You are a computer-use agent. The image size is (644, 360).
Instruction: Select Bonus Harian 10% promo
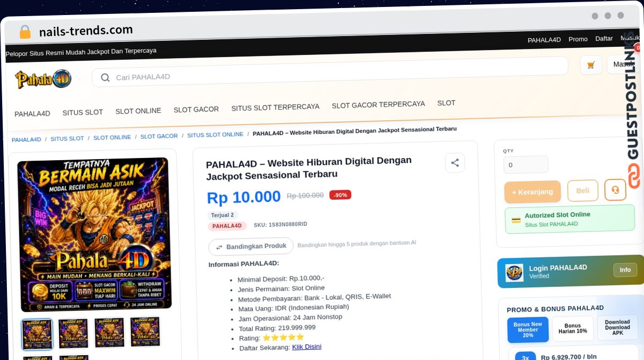pos(573,328)
